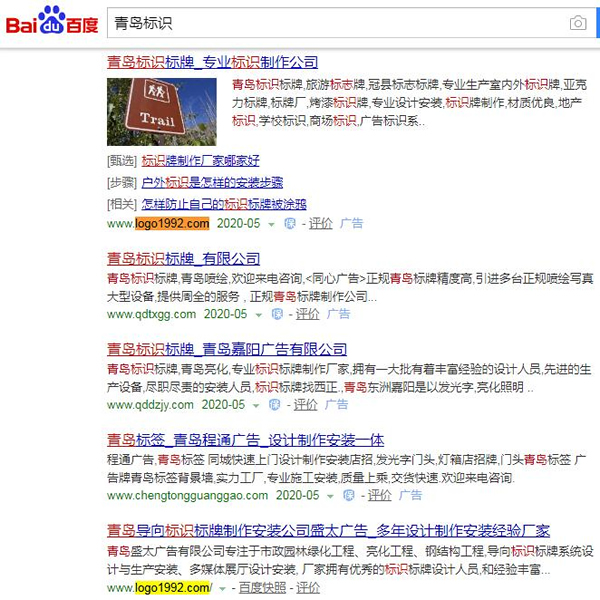Click the www.qddzjy.com URL
600x600 pixels.
[x=150, y=404]
